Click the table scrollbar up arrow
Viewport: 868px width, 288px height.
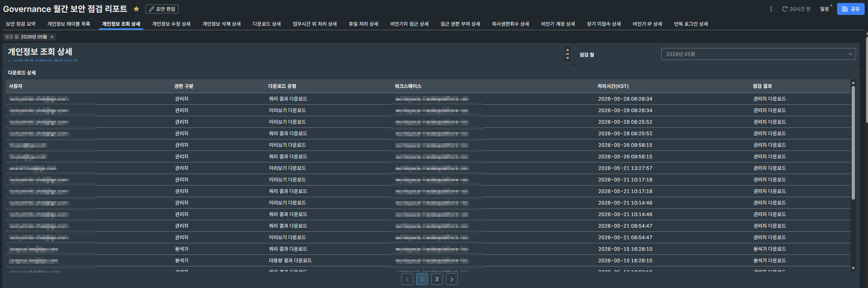[853, 83]
